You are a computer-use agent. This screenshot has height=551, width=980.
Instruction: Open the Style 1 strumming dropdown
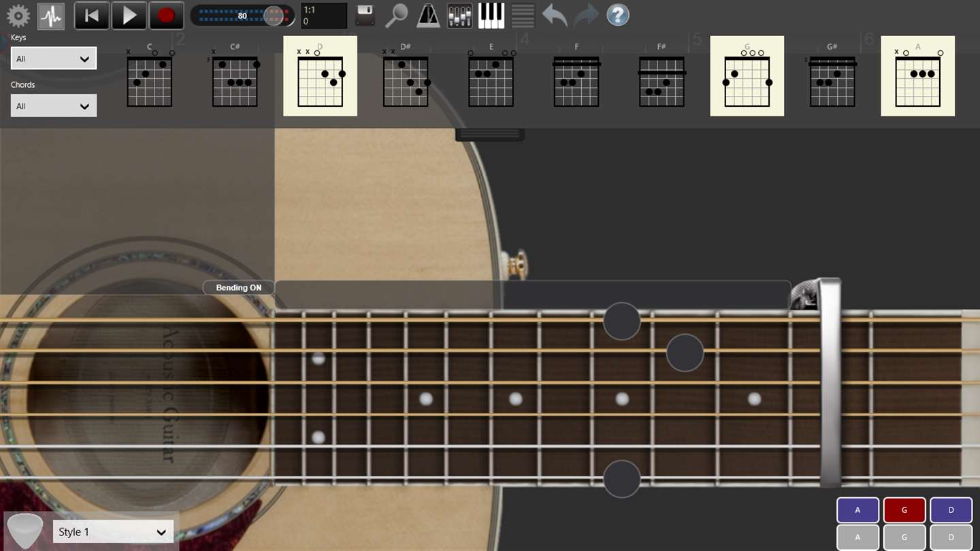tap(113, 532)
